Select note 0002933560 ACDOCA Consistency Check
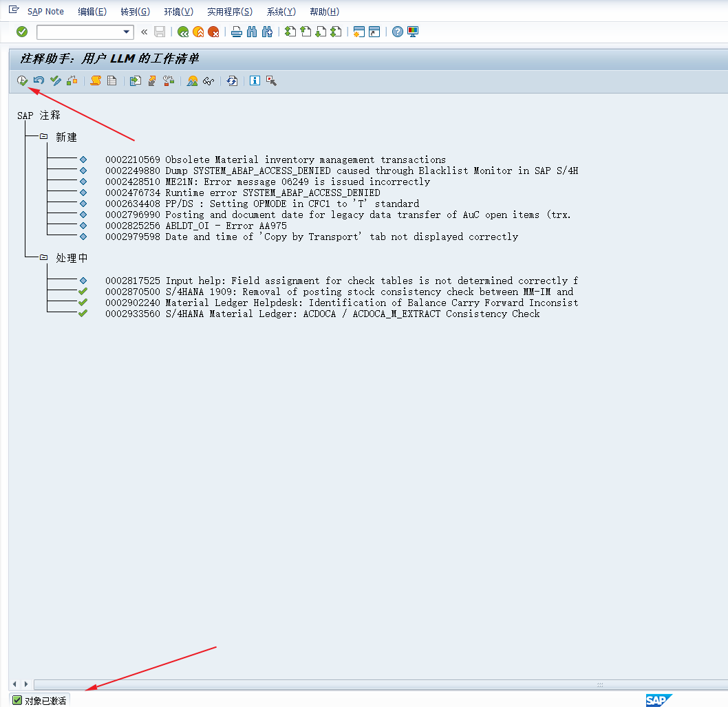The height and width of the screenshot is (707, 728). (x=323, y=314)
